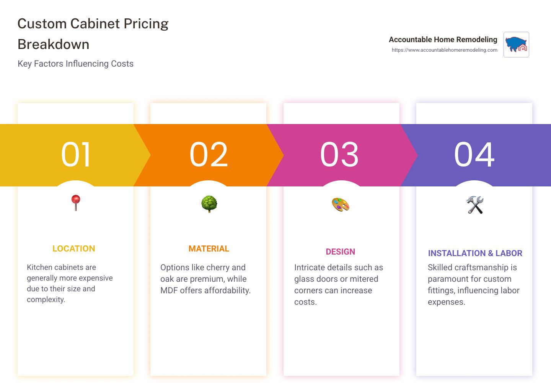Image resolution: width=551 pixels, height=392 pixels.
Task: Open the accountablehomeremodeling.com URL link
Action: coord(444,50)
